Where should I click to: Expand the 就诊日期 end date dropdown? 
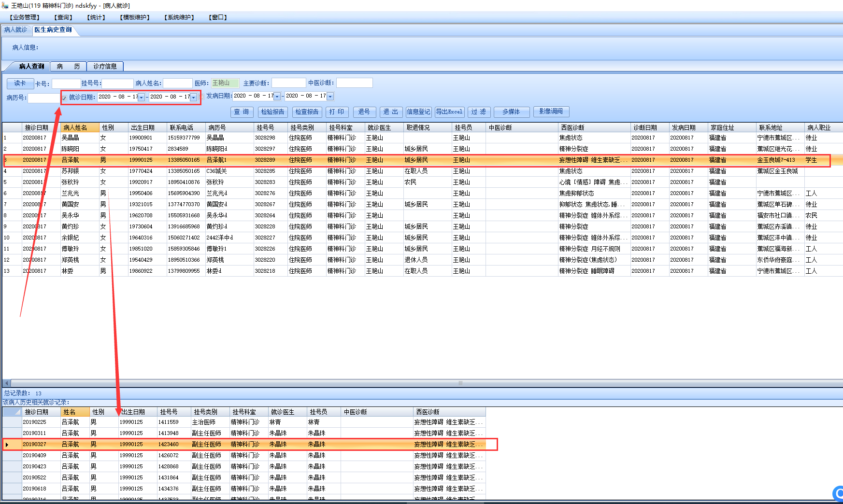193,98
